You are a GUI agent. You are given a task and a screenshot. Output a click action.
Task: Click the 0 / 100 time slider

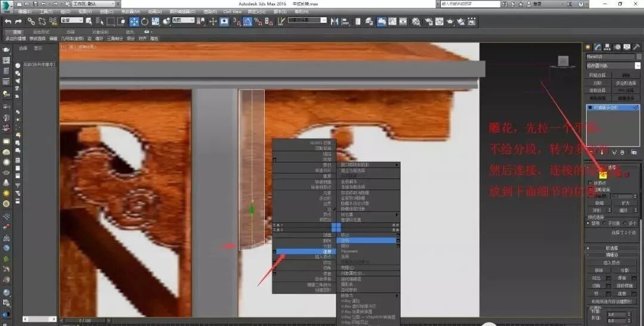pos(85,320)
